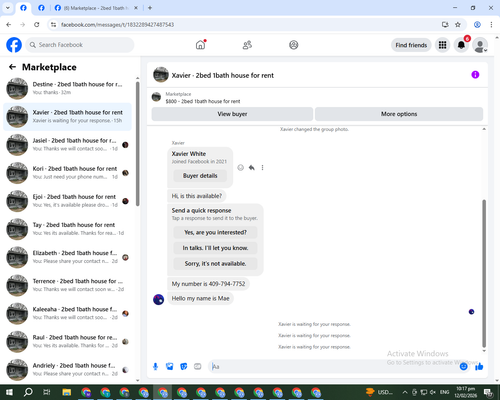
Task: Choose a GIF icon
Action: pos(198,367)
